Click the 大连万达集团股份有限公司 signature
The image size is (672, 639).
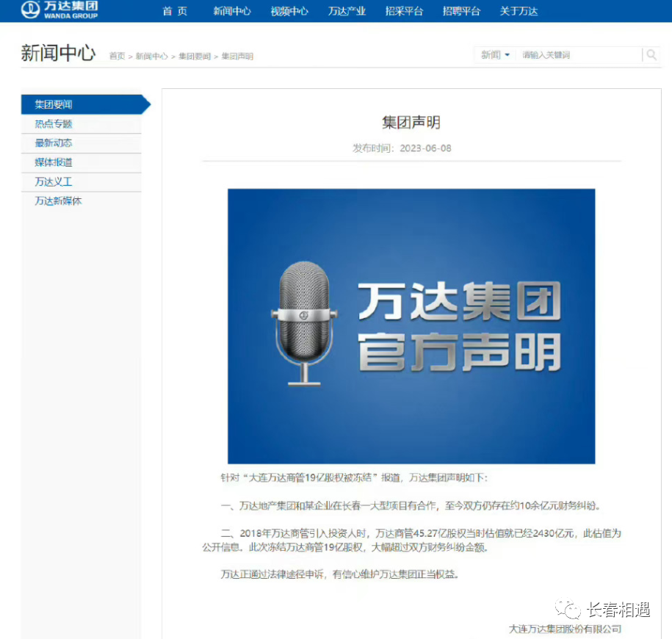tap(565, 629)
